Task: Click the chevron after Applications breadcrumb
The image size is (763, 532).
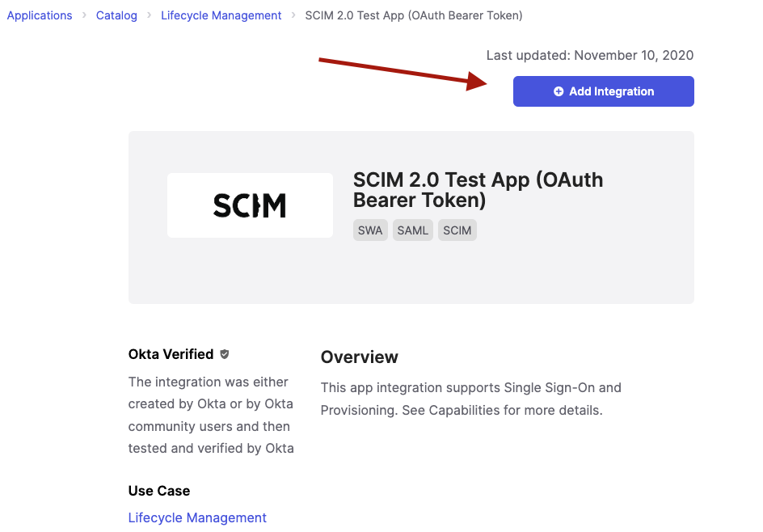Action: coord(83,15)
